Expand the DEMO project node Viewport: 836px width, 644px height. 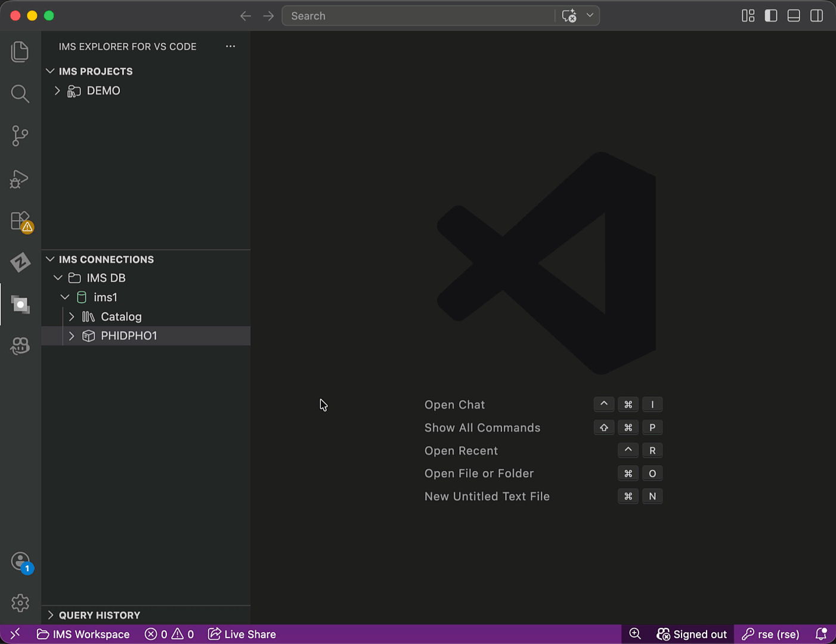pyautogui.click(x=57, y=91)
